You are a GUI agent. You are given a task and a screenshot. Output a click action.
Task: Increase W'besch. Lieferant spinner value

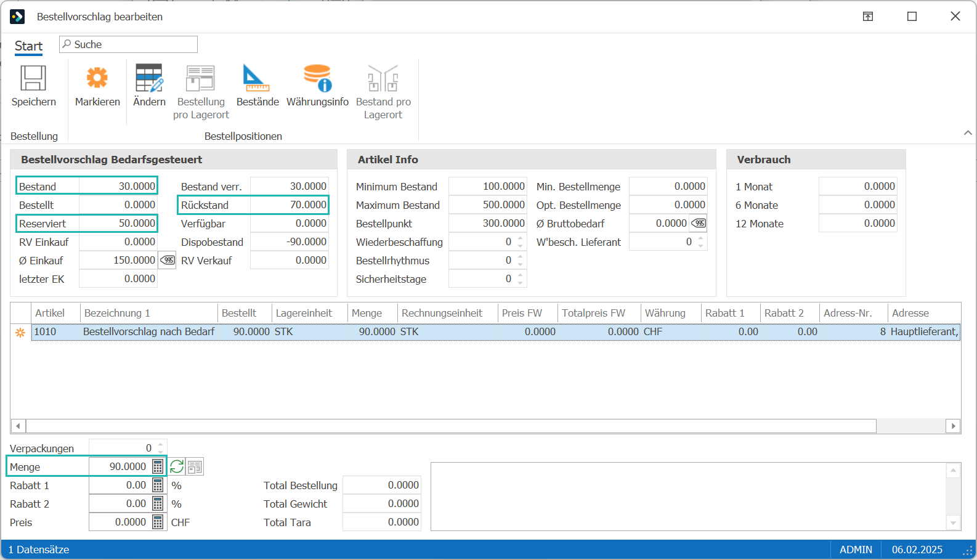[700, 238]
